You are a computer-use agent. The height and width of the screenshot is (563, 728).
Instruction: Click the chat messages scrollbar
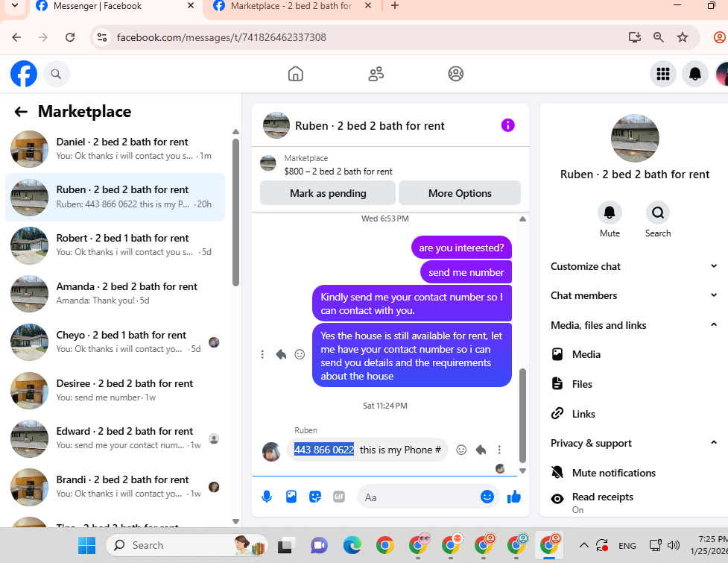[x=522, y=416]
